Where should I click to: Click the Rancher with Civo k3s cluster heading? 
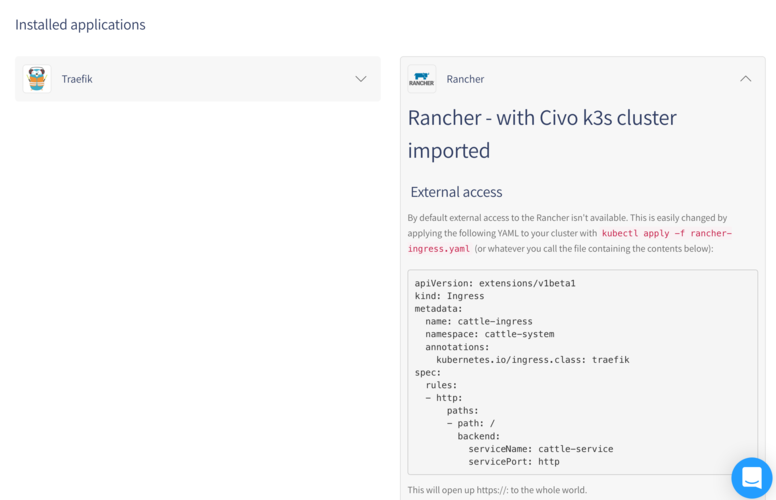pos(542,134)
